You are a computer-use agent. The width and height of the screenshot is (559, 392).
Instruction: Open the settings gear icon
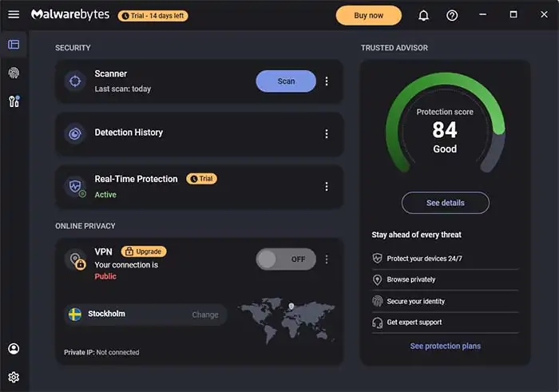[14, 377]
